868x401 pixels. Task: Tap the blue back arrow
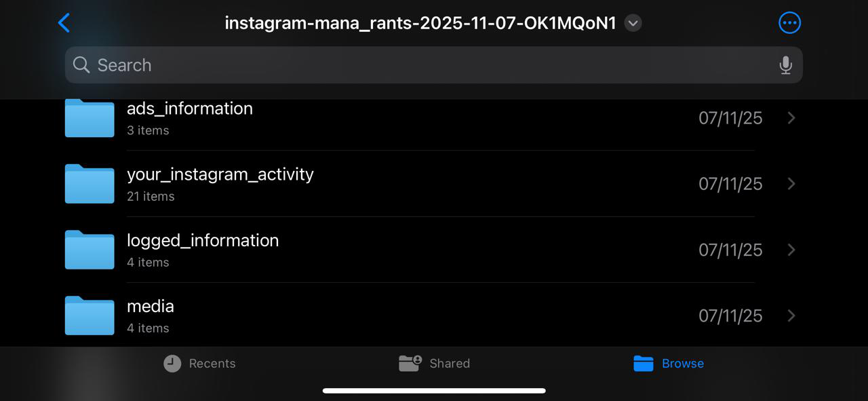[x=64, y=23]
